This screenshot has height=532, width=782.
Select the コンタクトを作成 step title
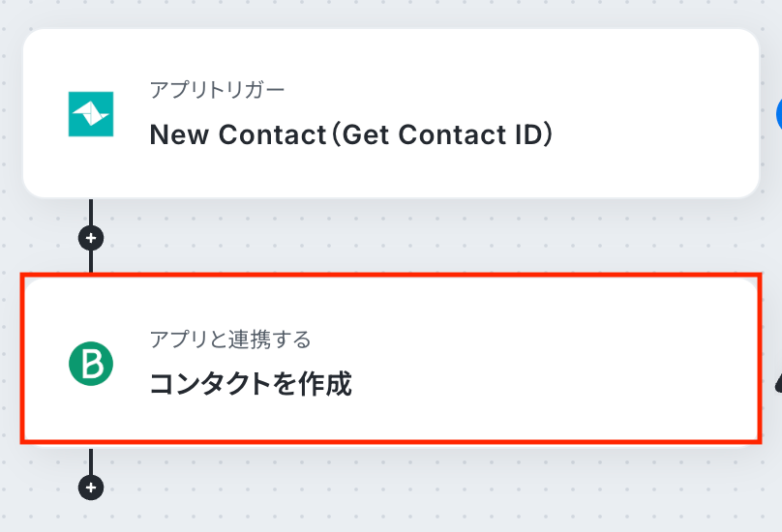point(250,385)
